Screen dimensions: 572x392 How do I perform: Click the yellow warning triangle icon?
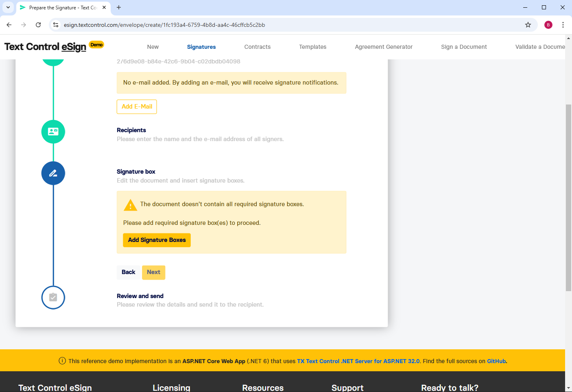coord(130,205)
